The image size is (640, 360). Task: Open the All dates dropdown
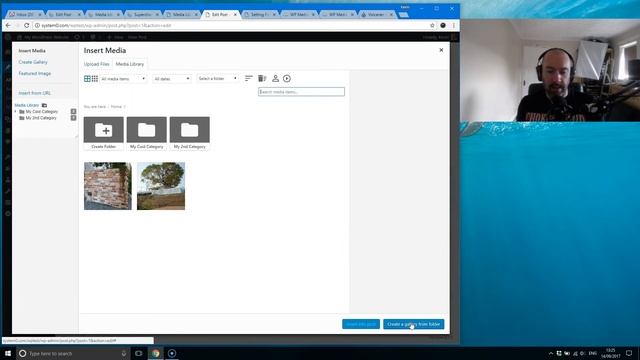[172, 78]
